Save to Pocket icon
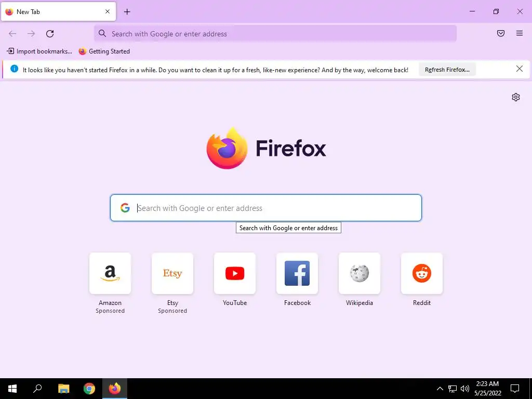 (x=501, y=33)
